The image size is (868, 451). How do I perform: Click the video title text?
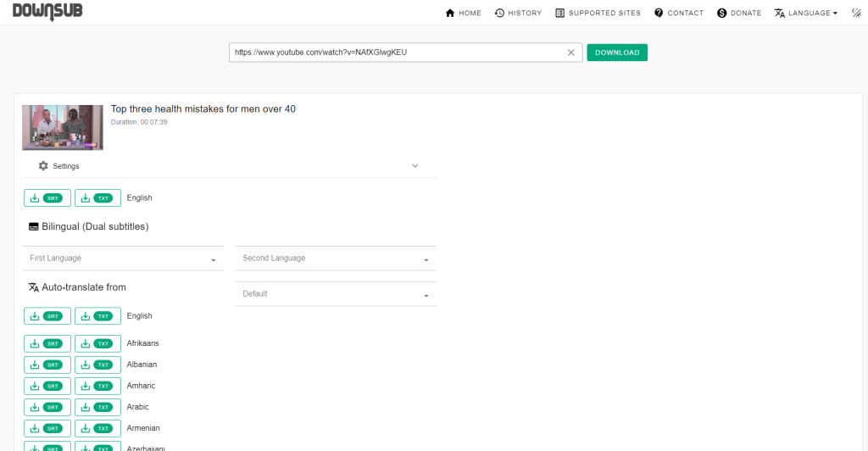pos(203,109)
